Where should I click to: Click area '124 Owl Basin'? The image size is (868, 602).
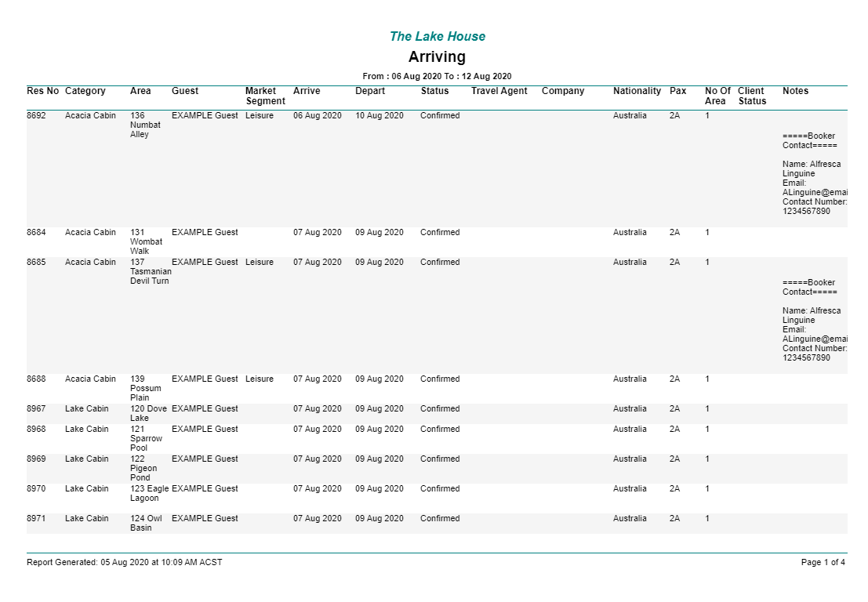click(146, 524)
